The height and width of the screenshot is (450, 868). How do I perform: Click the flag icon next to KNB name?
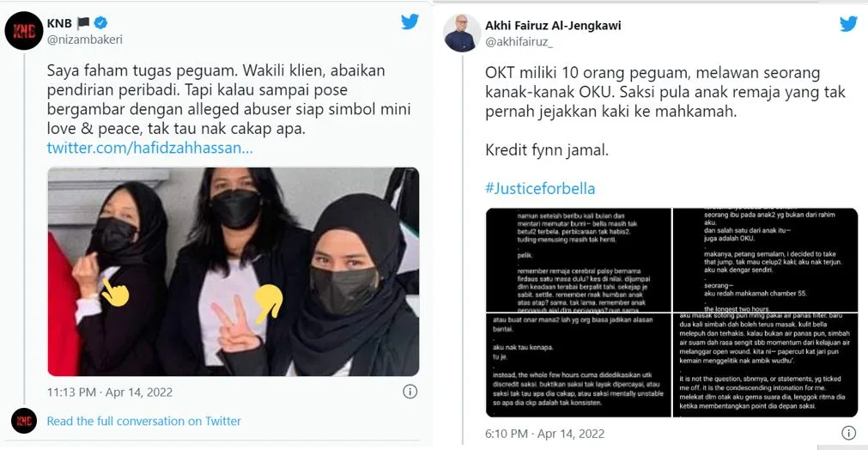(83, 22)
